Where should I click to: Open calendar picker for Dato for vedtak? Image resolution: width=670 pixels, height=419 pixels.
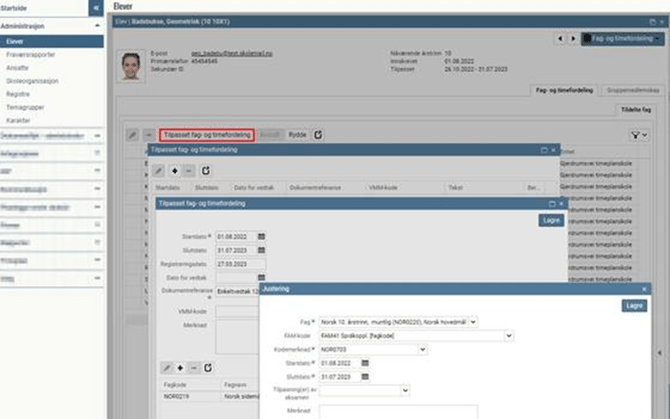click(x=261, y=277)
